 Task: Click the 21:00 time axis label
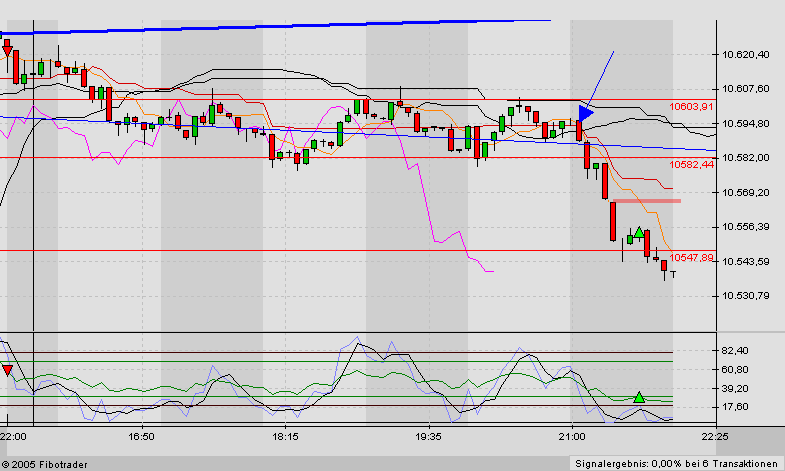coord(572,437)
